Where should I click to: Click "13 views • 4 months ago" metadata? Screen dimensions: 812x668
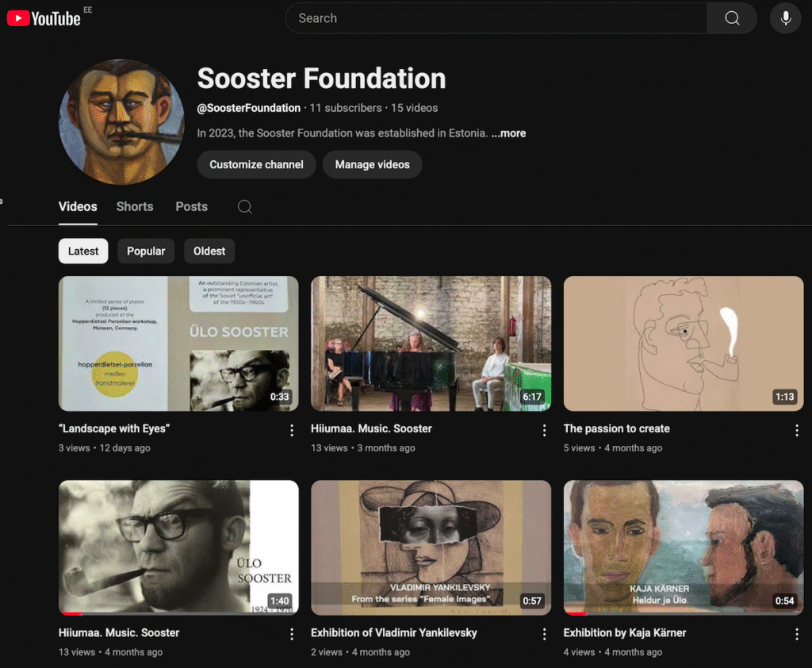point(110,652)
